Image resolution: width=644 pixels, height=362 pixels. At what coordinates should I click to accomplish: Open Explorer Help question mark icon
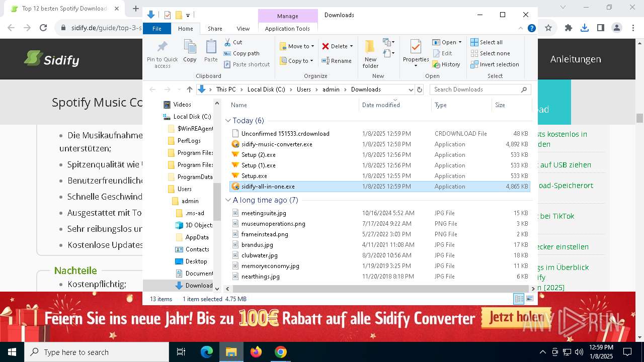(x=531, y=29)
